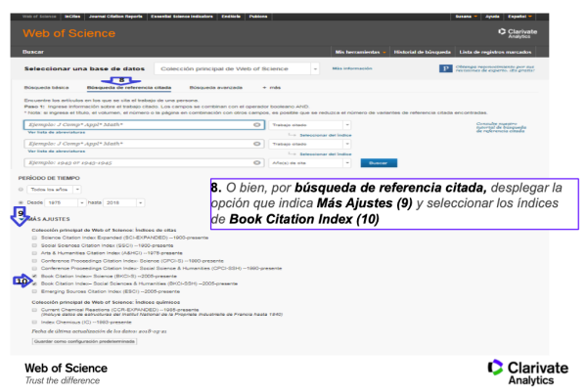Tick Index Chemicus (IC) checkbox

click(34, 322)
